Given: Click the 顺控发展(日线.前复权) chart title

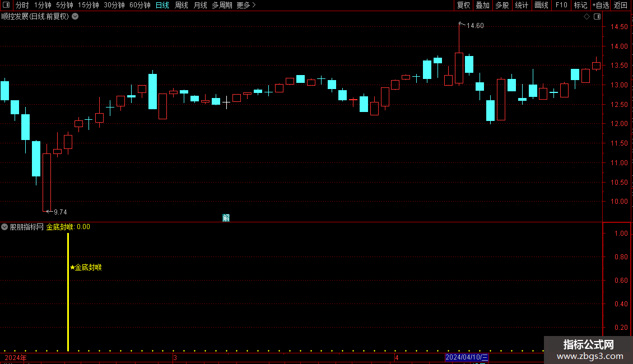Looking at the screenshot, I should [35, 17].
